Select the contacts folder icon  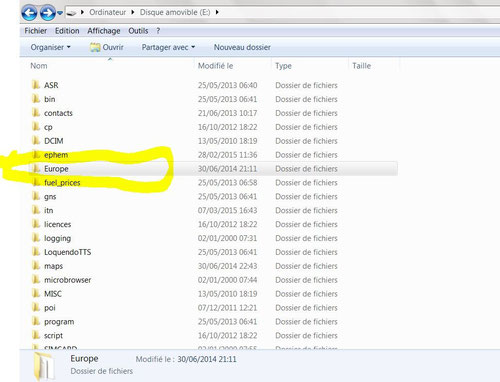coord(36,113)
